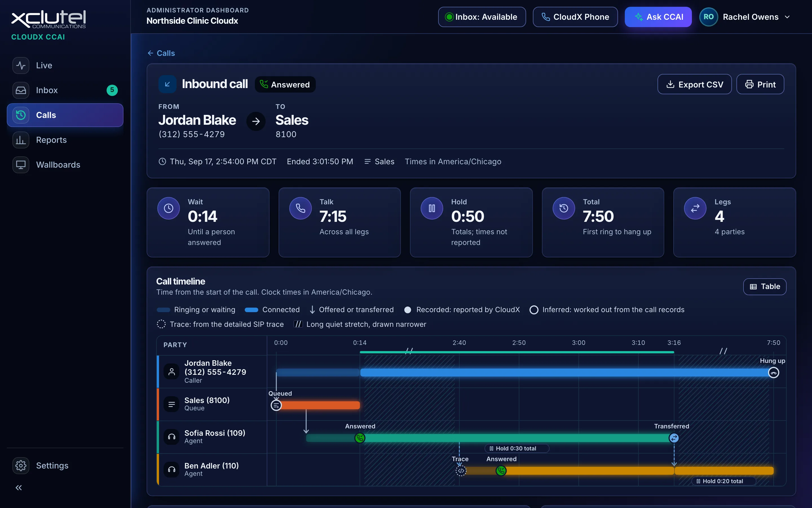The width and height of the screenshot is (812, 508).
Task: Open Settings gear icon
Action: (x=21, y=465)
